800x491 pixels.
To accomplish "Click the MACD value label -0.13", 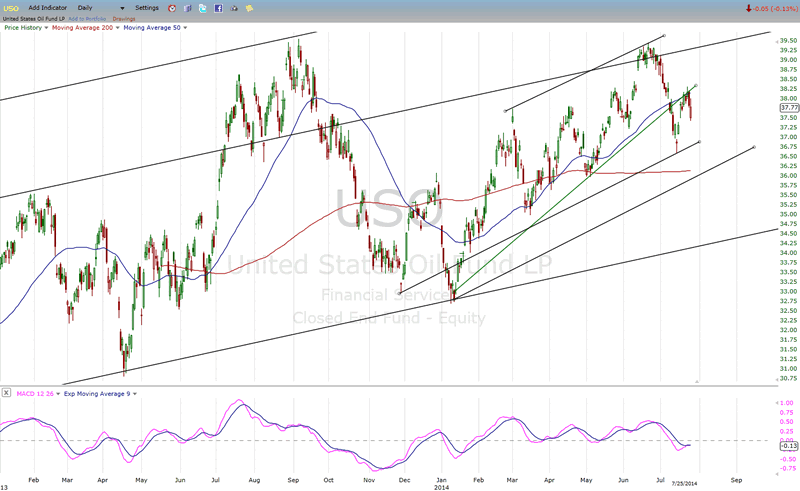I will tap(789, 446).
